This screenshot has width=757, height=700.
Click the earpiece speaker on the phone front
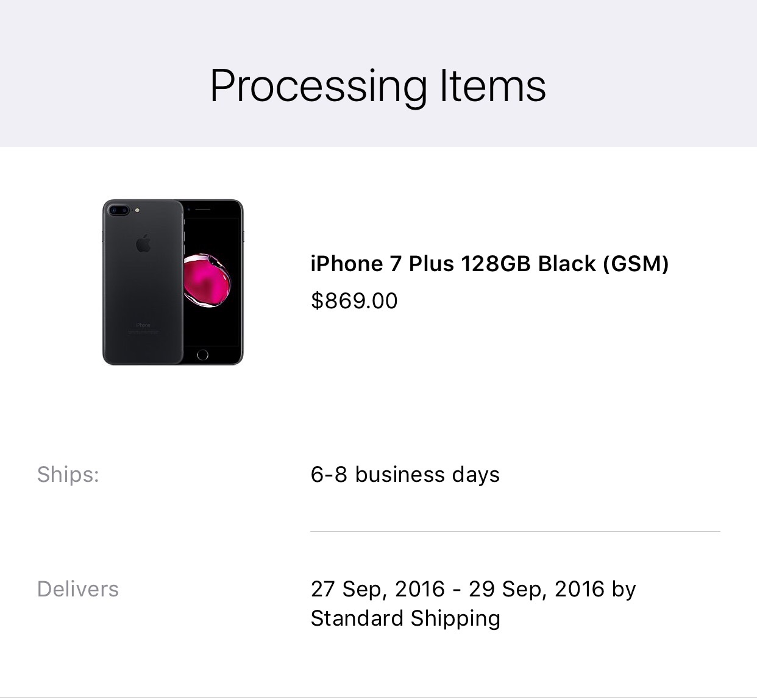pyautogui.click(x=202, y=210)
